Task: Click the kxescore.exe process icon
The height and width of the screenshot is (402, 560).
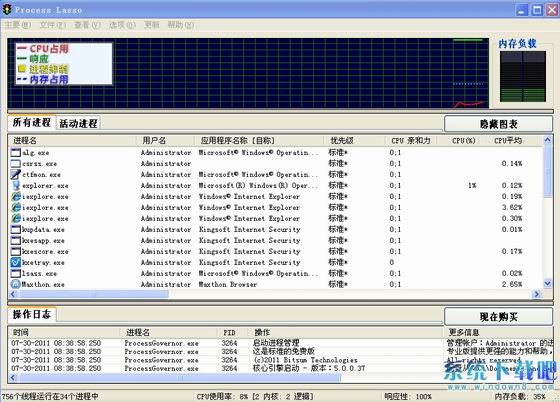Action: pyautogui.click(x=16, y=252)
